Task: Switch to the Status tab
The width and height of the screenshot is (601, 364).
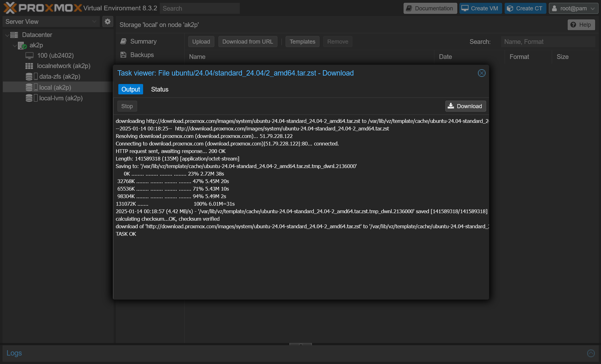Action: [160, 89]
